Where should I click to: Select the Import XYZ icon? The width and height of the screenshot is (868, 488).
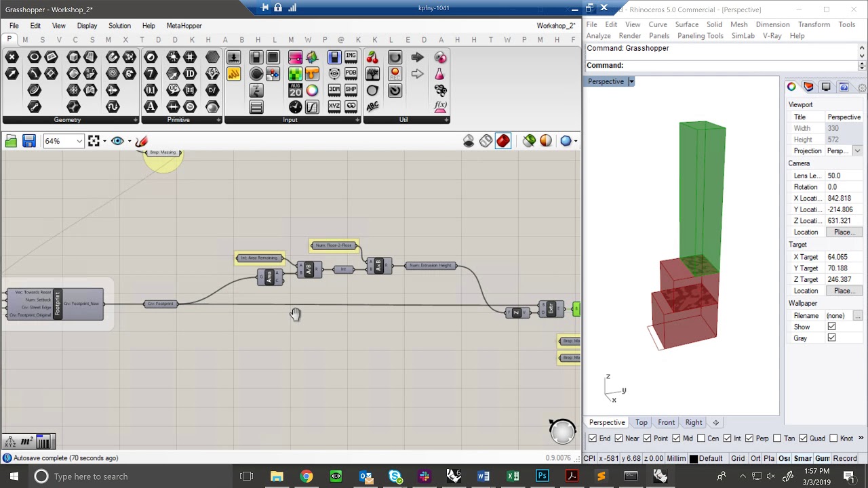click(x=334, y=106)
